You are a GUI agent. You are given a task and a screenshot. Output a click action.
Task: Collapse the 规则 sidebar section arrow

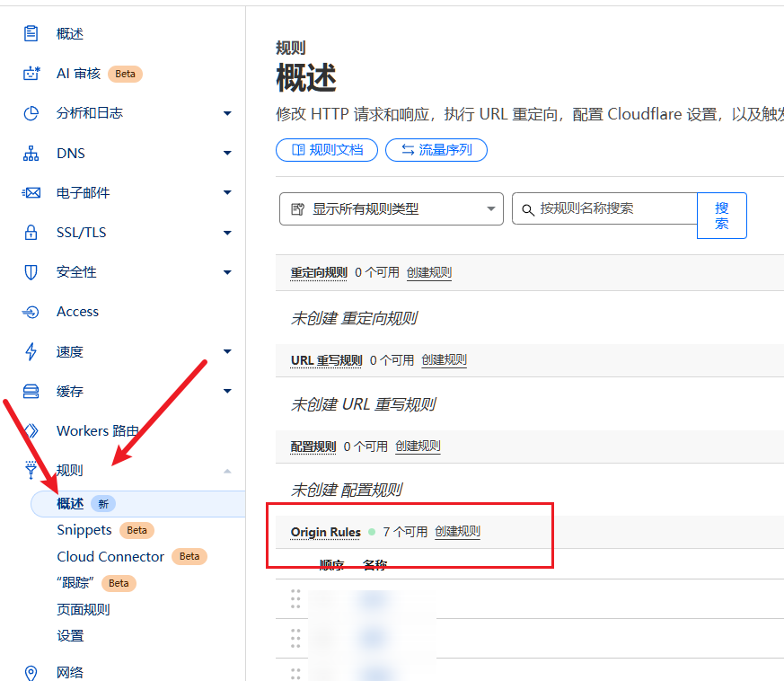(x=227, y=471)
